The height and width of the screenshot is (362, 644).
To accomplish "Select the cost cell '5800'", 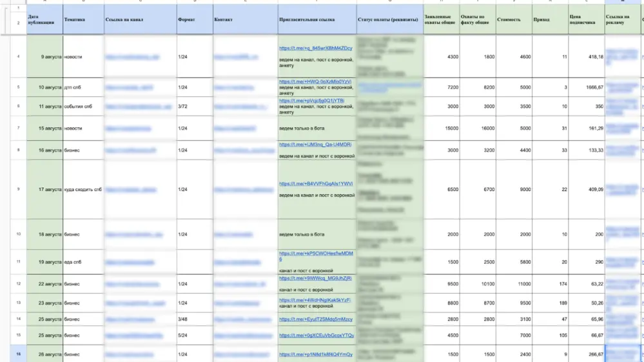I will coord(514,262).
